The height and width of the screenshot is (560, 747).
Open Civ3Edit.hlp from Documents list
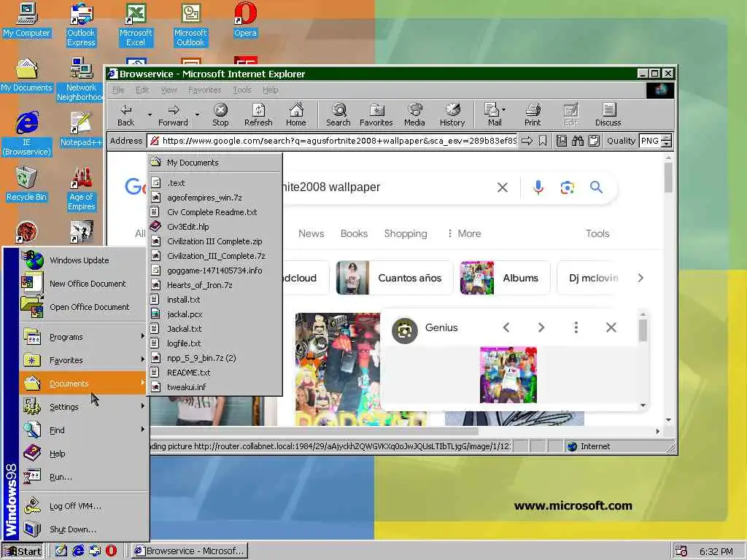(214, 227)
